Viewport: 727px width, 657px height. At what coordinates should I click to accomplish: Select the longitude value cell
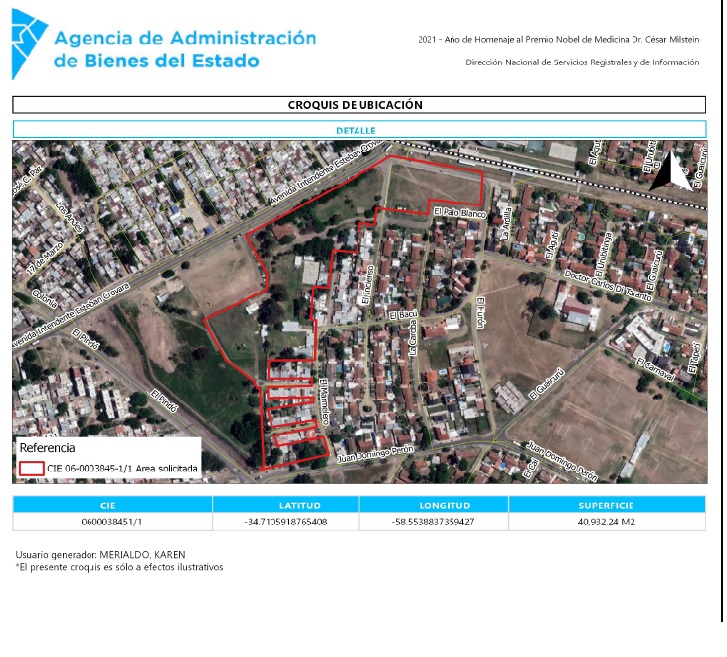(x=433, y=521)
